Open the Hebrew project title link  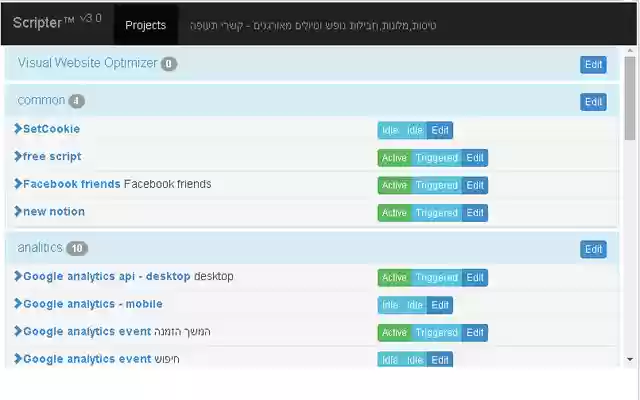[313, 26]
